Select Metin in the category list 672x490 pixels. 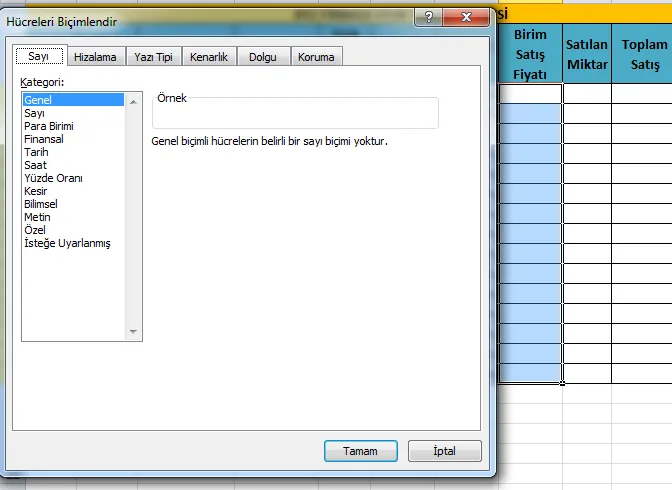pyautogui.click(x=37, y=217)
